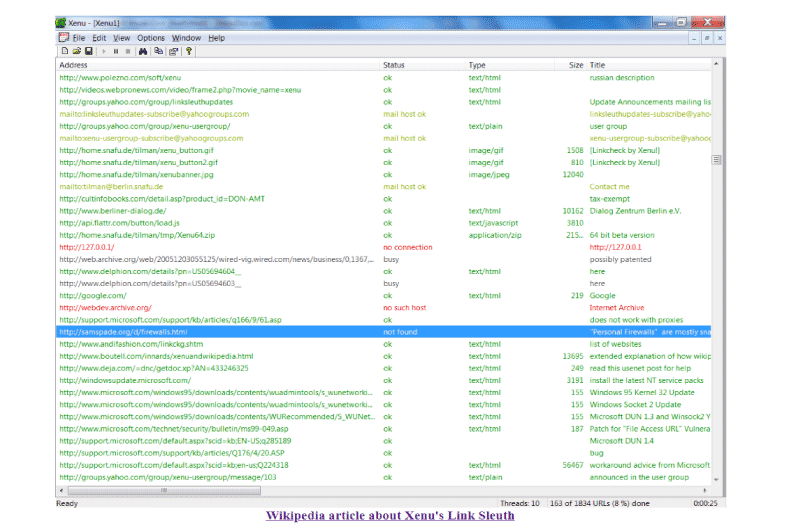Sort by the Address column header
This screenshot has height=530, width=800.
pyautogui.click(x=218, y=65)
